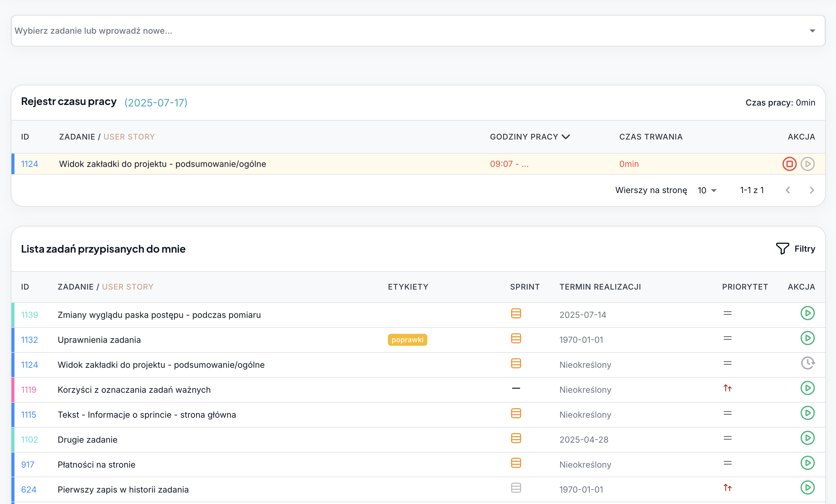Expand the task selection dropdown arrow

(812, 31)
